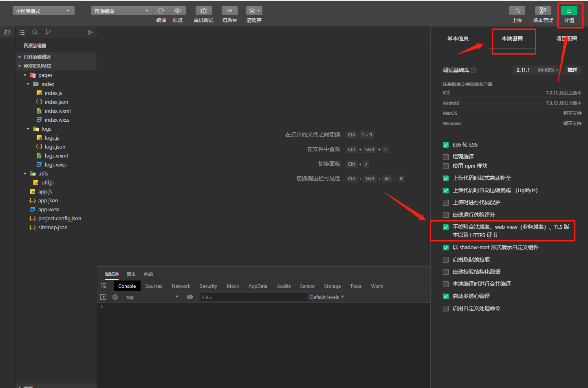Click the window copy icon at far left
This screenshot has width=588, height=388.
coord(7,33)
